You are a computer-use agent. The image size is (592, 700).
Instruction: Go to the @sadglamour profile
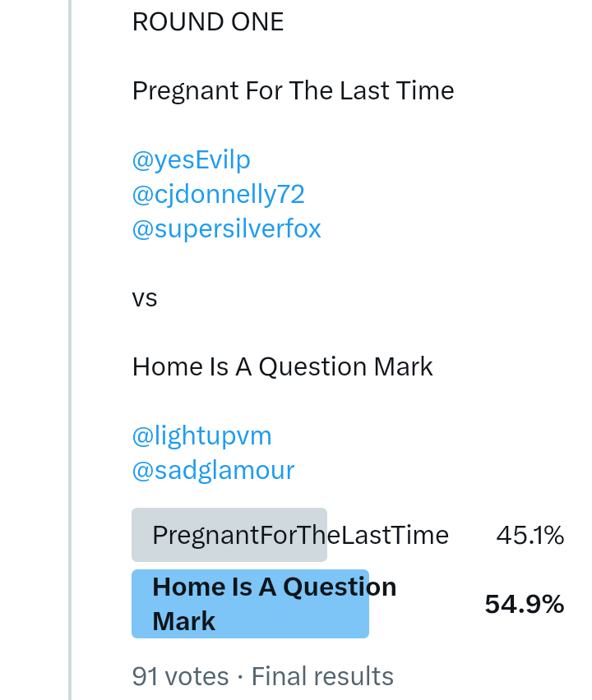point(213,470)
